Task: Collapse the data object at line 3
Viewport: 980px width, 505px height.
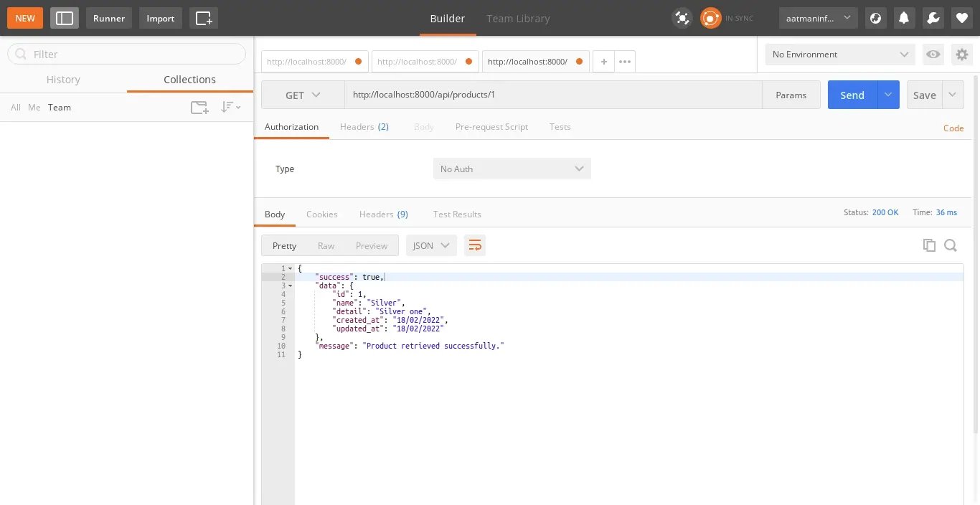Action: tap(291, 285)
